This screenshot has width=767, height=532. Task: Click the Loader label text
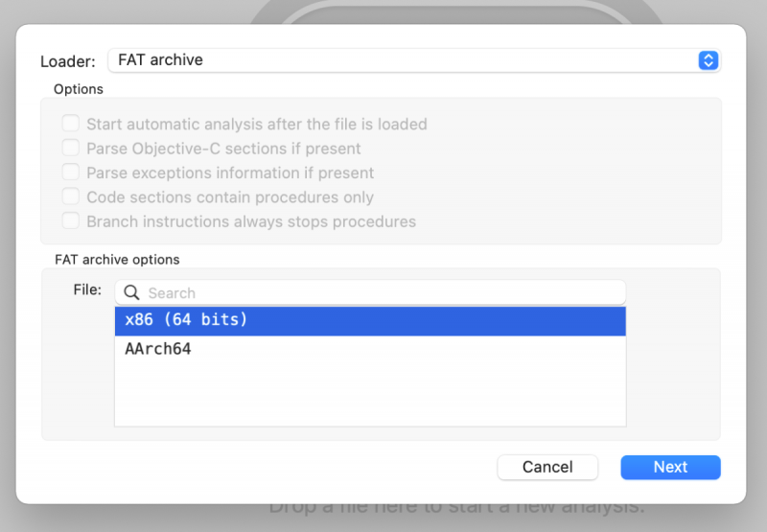coord(67,61)
